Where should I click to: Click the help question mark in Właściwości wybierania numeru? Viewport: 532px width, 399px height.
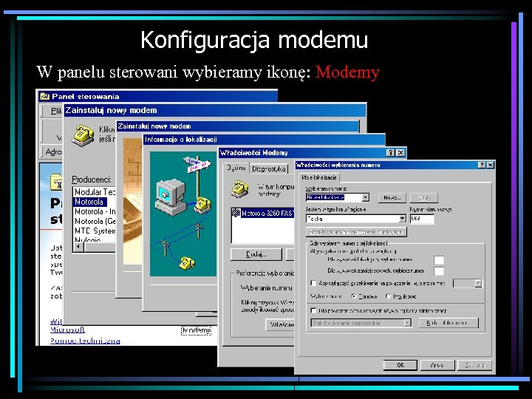click(x=482, y=165)
